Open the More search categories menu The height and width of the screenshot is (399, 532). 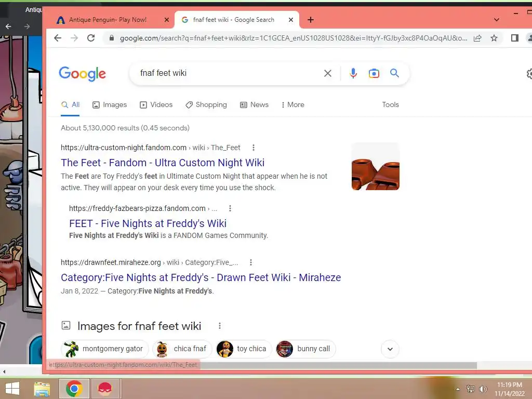292,105
